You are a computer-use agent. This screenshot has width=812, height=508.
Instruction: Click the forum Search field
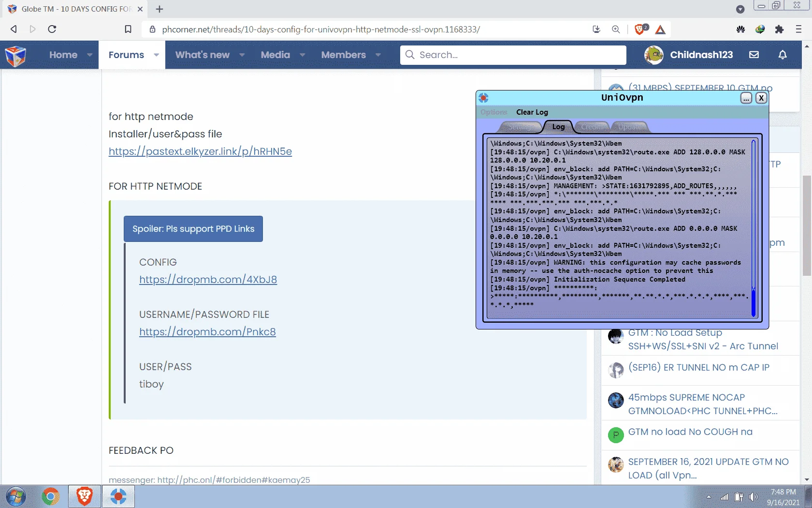tap(513, 55)
